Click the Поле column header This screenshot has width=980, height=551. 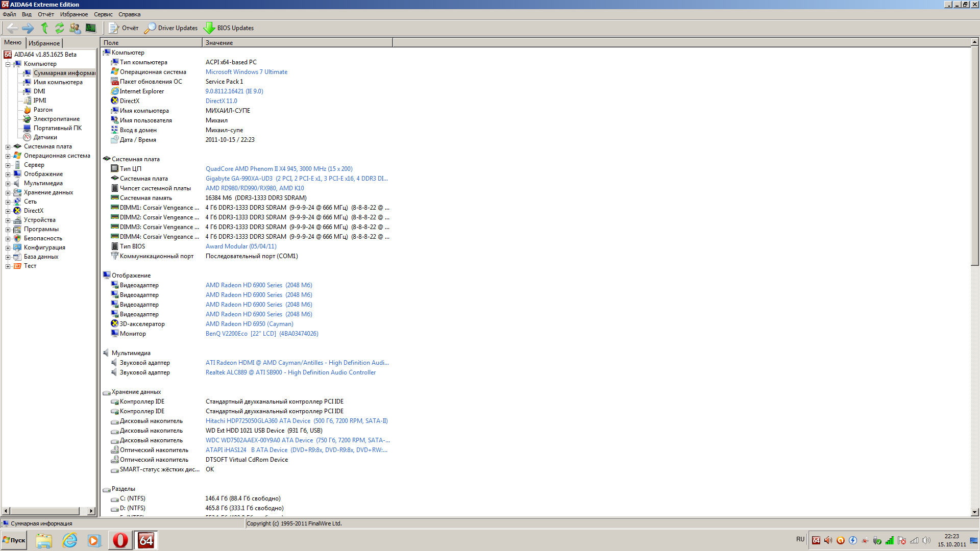tap(151, 43)
